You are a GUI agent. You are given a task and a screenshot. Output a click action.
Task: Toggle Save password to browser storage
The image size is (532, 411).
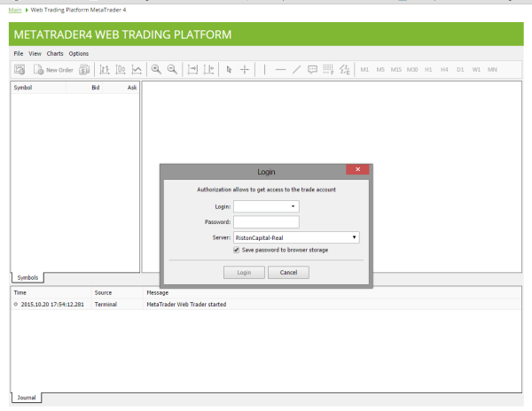click(x=237, y=250)
